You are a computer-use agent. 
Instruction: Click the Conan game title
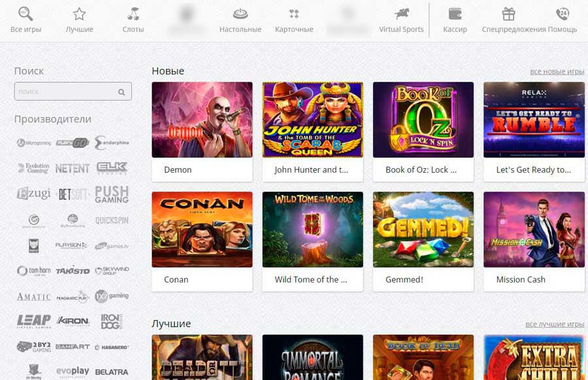coord(176,280)
